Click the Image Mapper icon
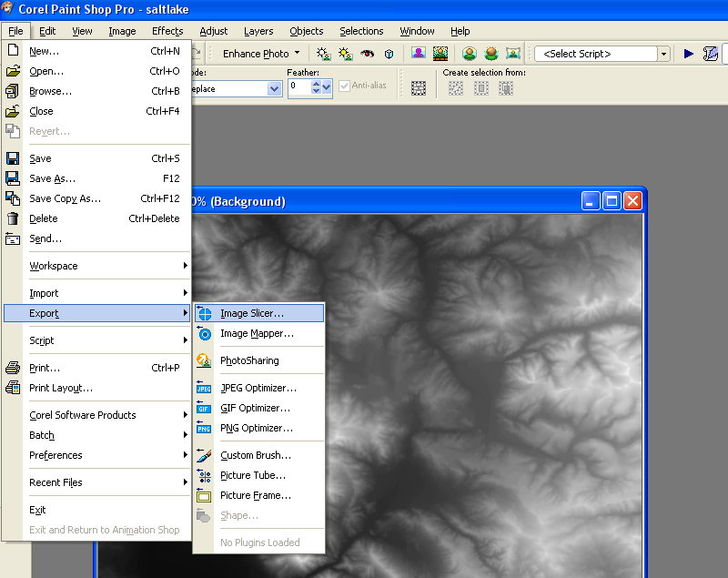The height and width of the screenshot is (578, 728). tap(204, 333)
